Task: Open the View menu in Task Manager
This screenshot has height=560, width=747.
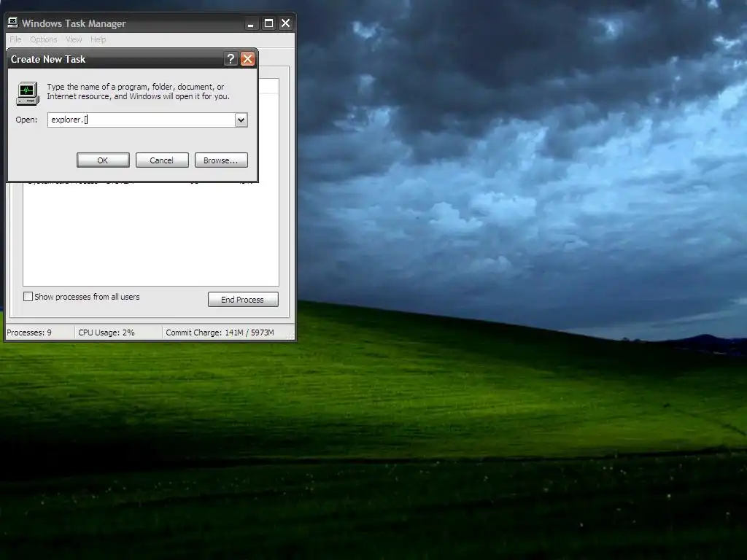Action: click(x=74, y=39)
